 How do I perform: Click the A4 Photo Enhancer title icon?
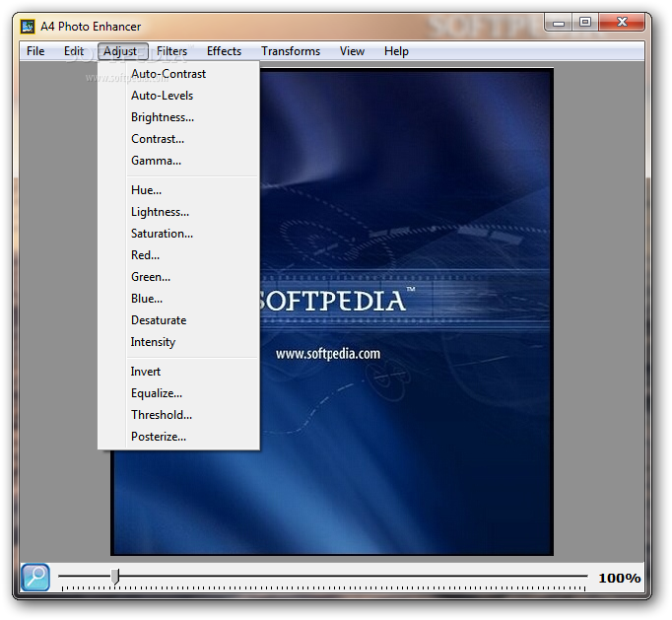(x=28, y=27)
